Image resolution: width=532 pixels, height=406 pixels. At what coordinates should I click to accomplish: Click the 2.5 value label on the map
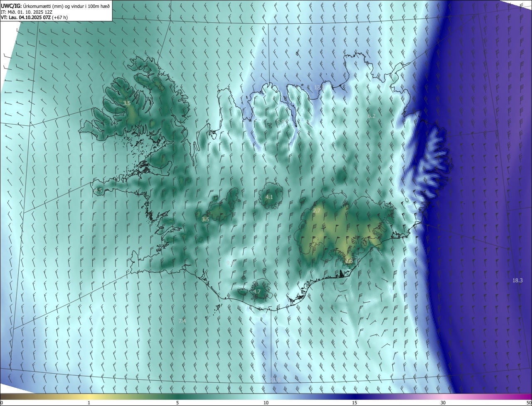(x=349, y=261)
